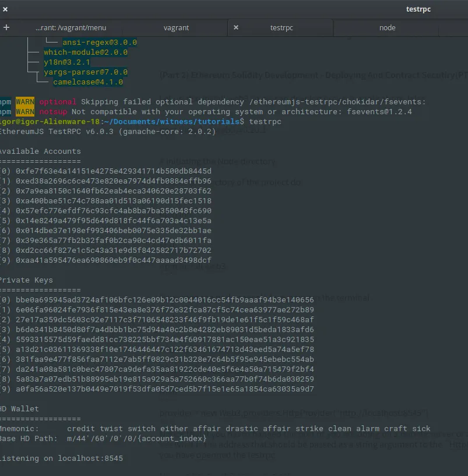The width and height of the screenshot is (468, 476).
Task: Click account 2 address 0x7a9ea8150c1640fb...
Action: [x=114, y=191]
